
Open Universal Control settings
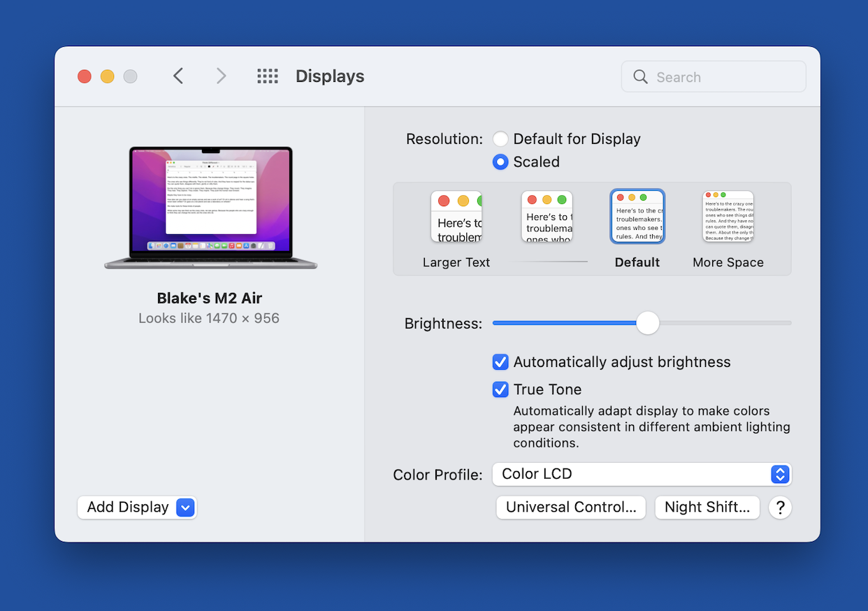(x=571, y=508)
